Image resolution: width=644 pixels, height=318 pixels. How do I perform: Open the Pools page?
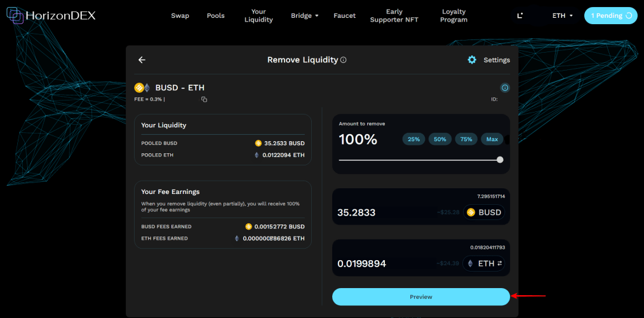215,15
